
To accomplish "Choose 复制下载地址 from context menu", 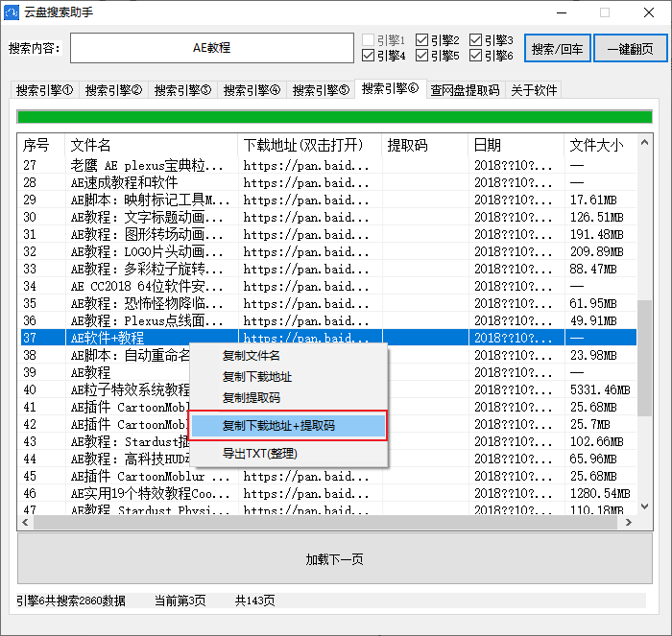I will (288, 377).
